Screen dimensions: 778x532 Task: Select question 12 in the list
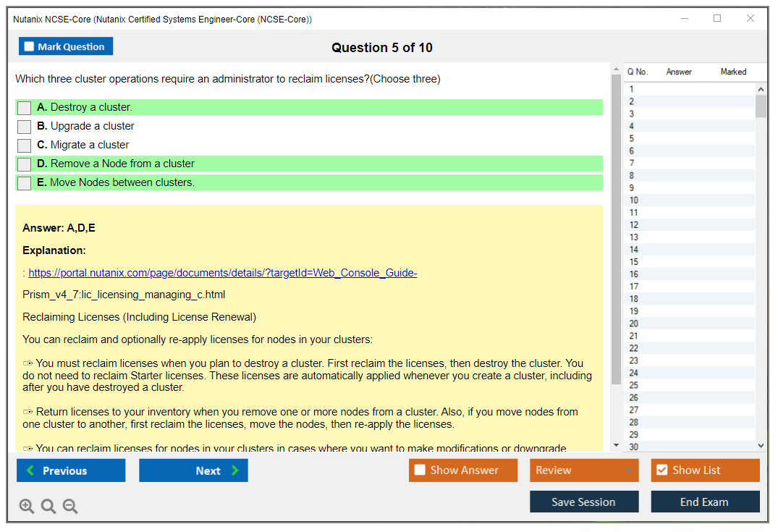tap(634, 225)
